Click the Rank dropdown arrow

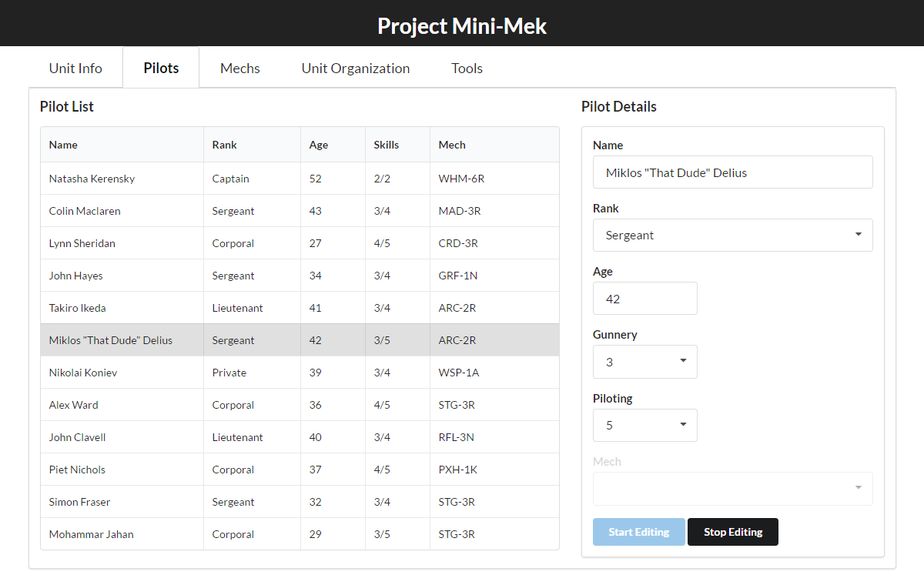click(x=859, y=235)
